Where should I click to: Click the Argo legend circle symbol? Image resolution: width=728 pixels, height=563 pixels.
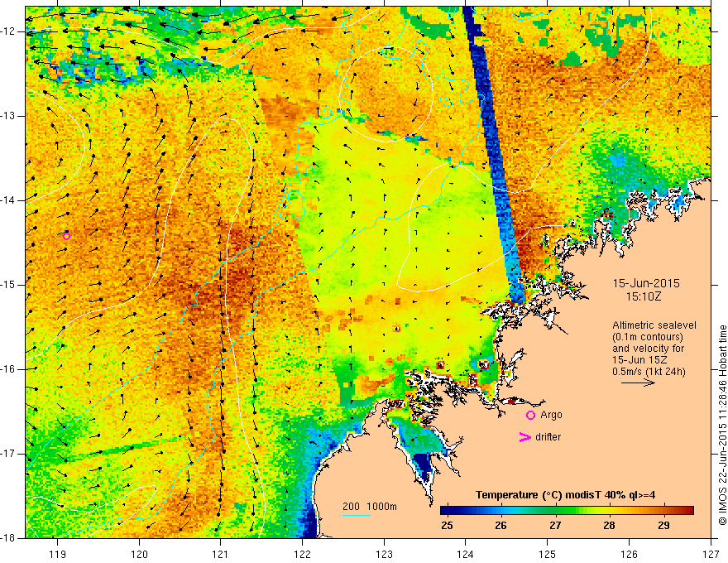tap(530, 415)
